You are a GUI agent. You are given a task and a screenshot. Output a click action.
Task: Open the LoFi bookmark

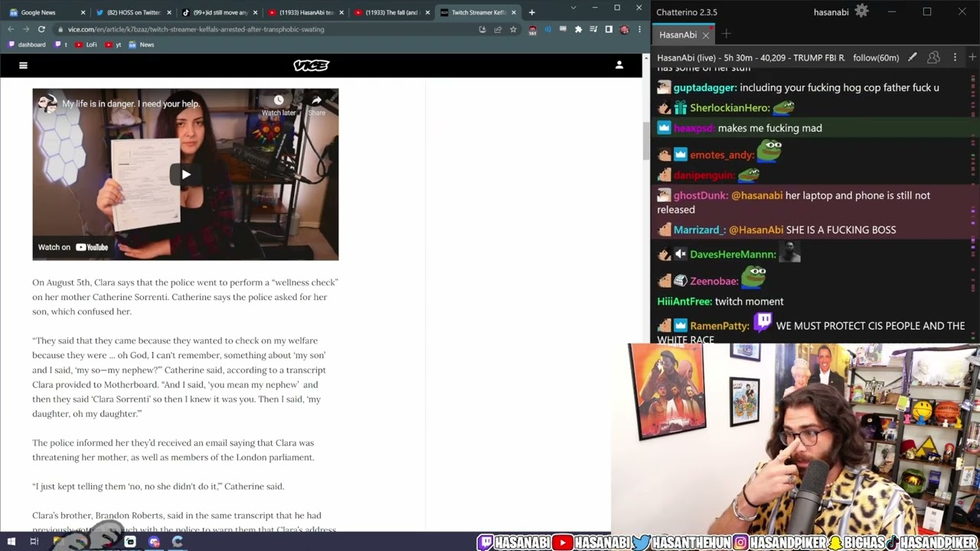click(x=87, y=44)
